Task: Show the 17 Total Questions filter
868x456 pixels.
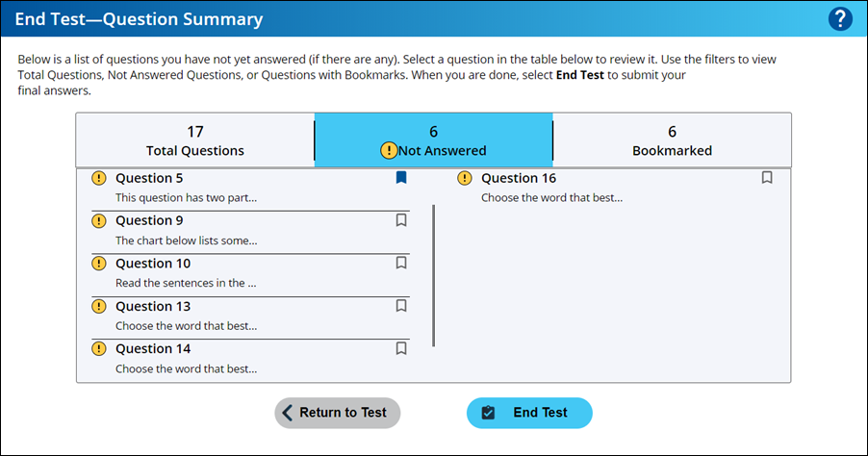Action: (194, 140)
